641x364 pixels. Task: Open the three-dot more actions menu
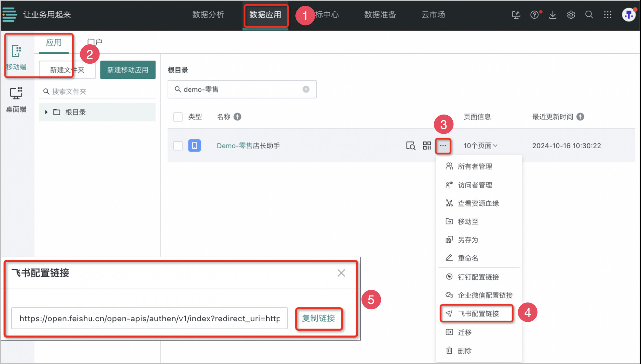[x=443, y=146]
